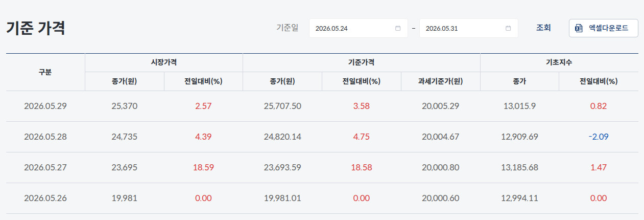Select the 2026.05.28 date row

tap(322, 137)
